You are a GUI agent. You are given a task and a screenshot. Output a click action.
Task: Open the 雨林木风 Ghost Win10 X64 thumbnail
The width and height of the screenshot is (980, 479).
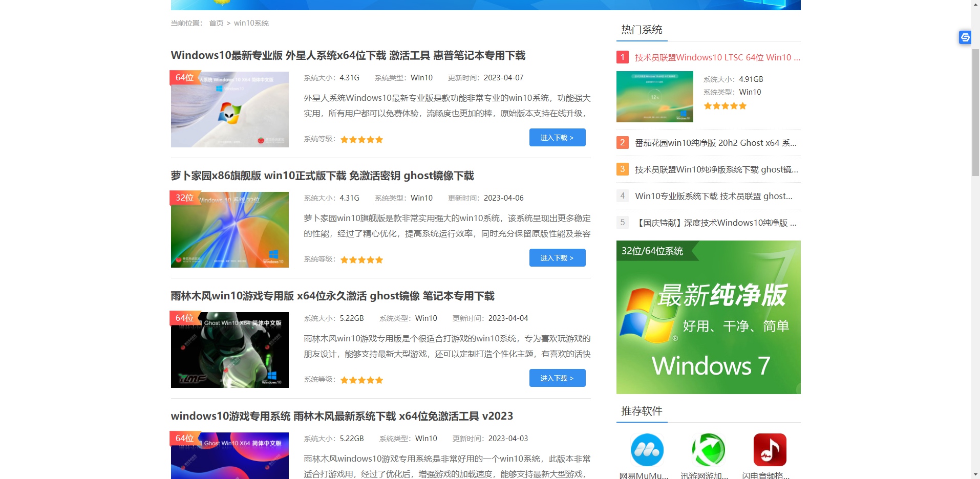pos(230,350)
